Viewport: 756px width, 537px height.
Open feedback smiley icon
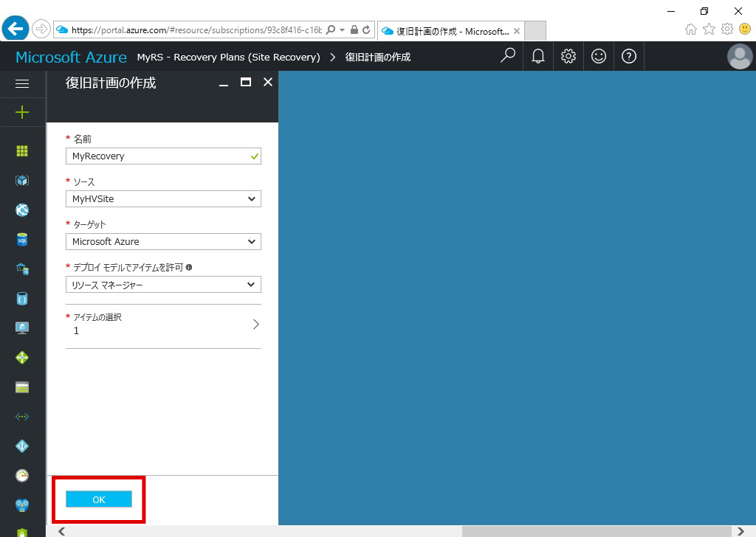598,56
